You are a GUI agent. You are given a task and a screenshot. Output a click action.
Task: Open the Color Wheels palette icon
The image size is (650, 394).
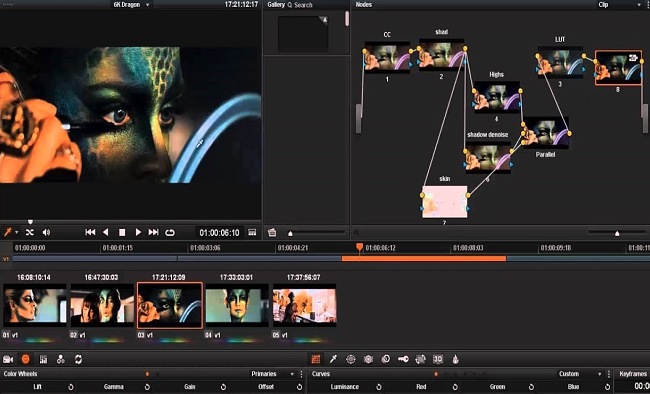(x=26, y=359)
